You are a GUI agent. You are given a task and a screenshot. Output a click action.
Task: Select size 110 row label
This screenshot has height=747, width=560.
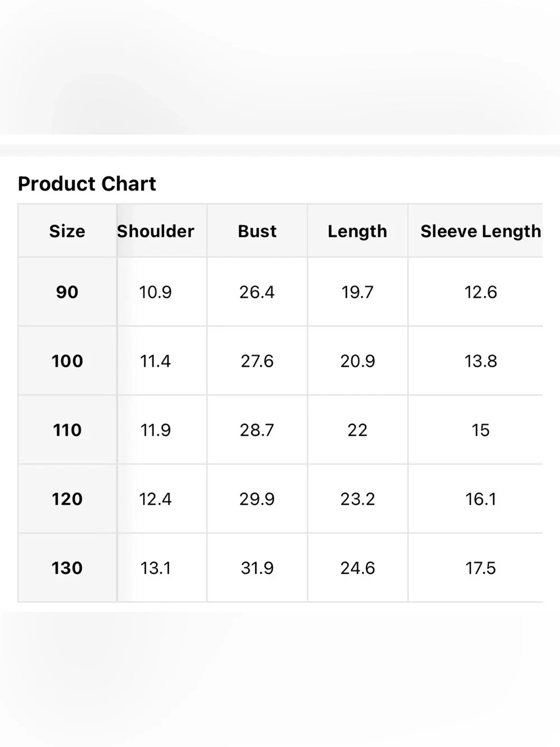tap(67, 430)
